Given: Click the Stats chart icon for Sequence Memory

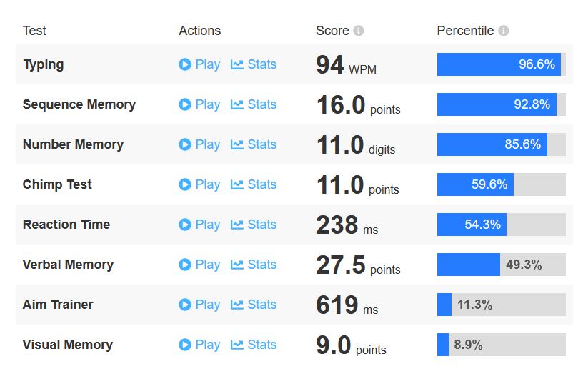Looking at the screenshot, I should (237, 104).
